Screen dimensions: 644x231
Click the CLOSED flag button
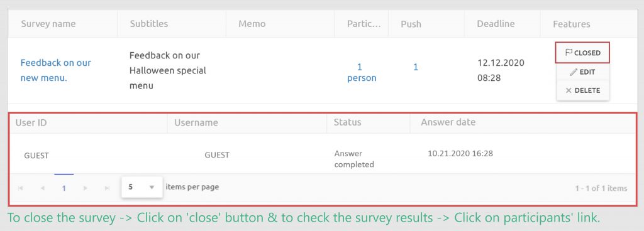click(582, 53)
